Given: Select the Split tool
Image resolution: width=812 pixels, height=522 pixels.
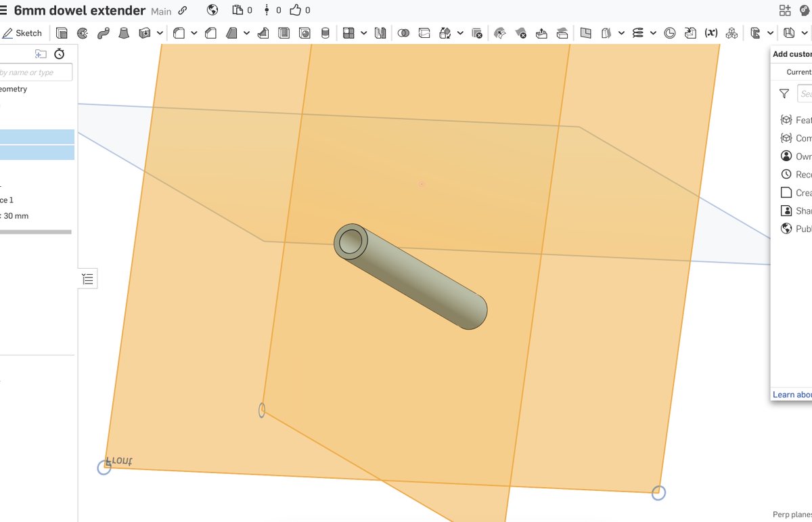Looking at the screenshot, I should (424, 32).
